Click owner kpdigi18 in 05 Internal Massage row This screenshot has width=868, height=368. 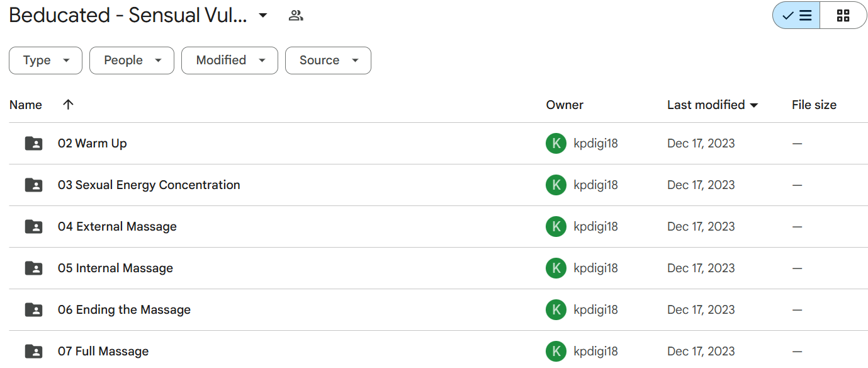(x=595, y=268)
